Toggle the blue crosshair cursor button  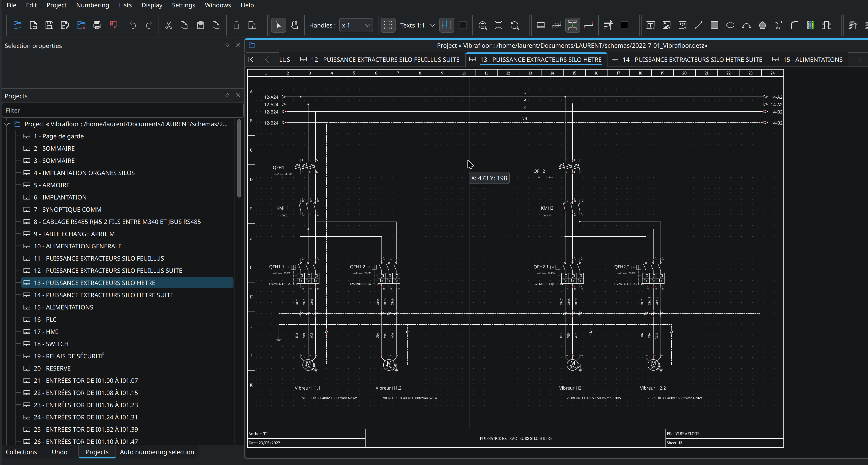[447, 25]
